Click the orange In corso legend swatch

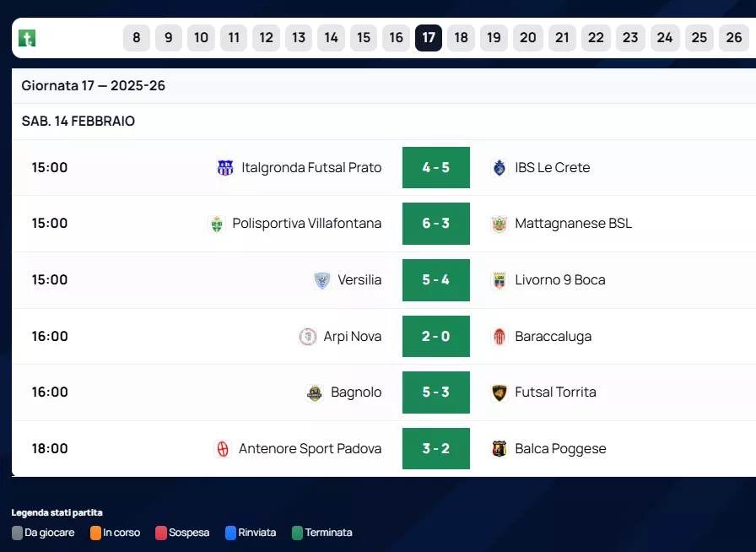pyautogui.click(x=96, y=533)
